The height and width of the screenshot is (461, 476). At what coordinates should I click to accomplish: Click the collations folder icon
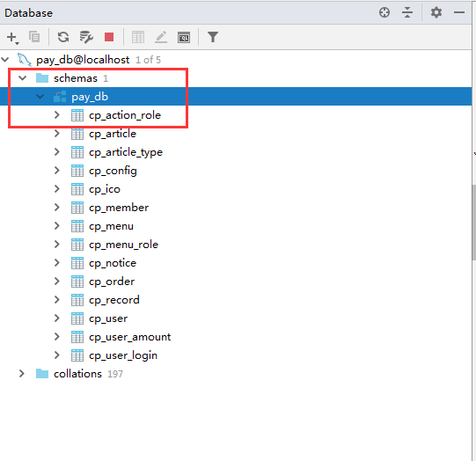pos(42,374)
